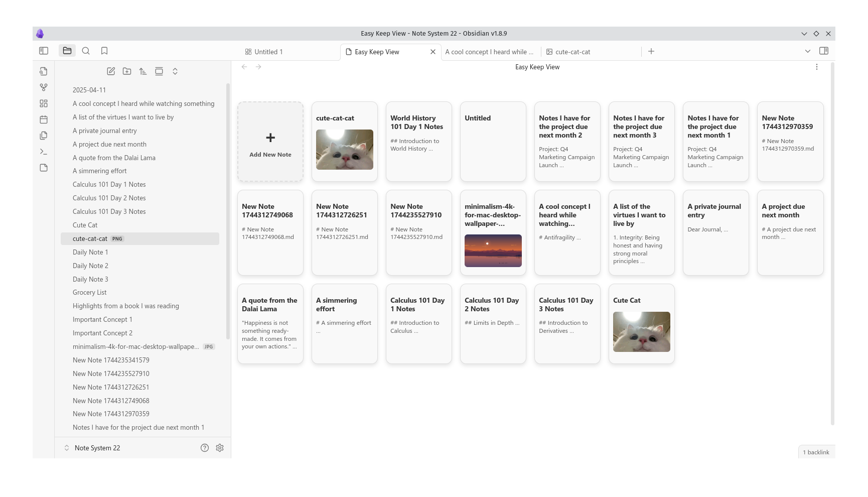Open a new tab
868x497 pixels.
pyautogui.click(x=651, y=51)
